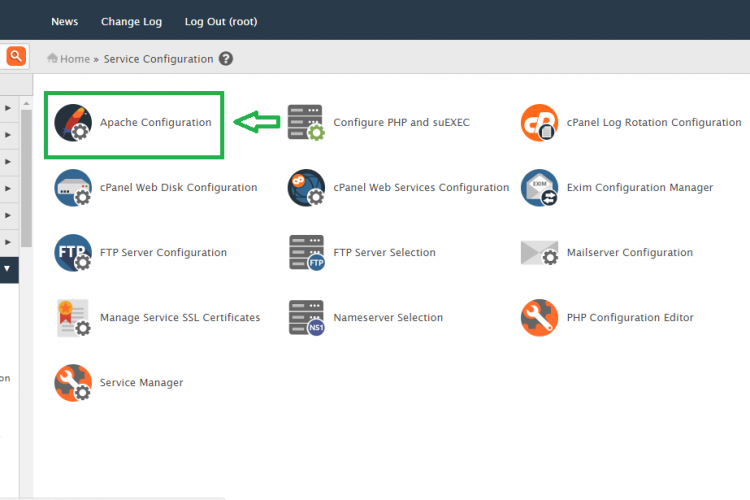Go to Home breadcrumb link
The width and height of the screenshot is (750, 500).
click(x=75, y=59)
